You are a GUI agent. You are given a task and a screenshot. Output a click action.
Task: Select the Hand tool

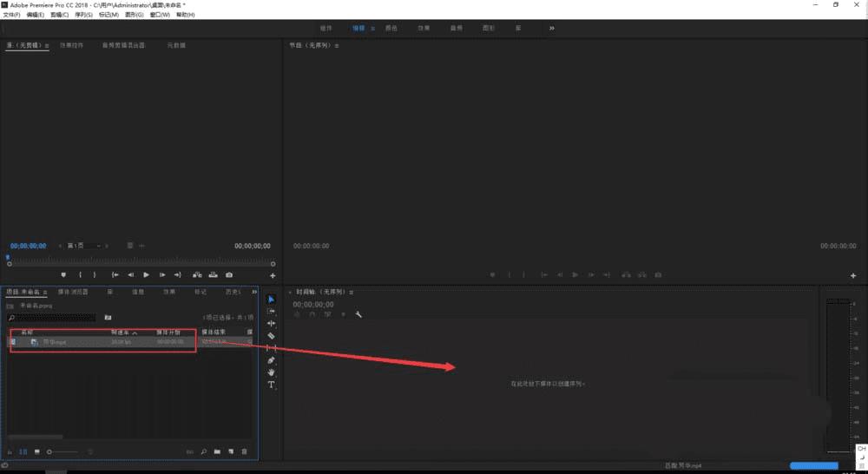click(x=271, y=372)
